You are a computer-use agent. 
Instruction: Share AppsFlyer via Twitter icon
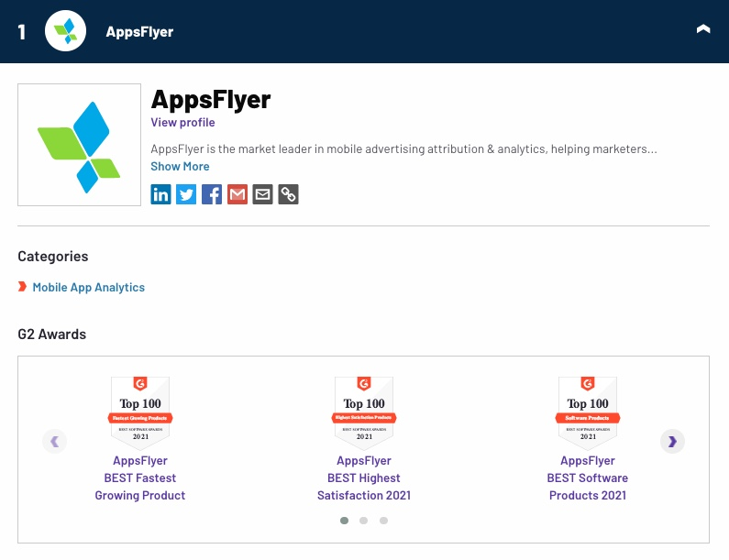click(x=186, y=194)
